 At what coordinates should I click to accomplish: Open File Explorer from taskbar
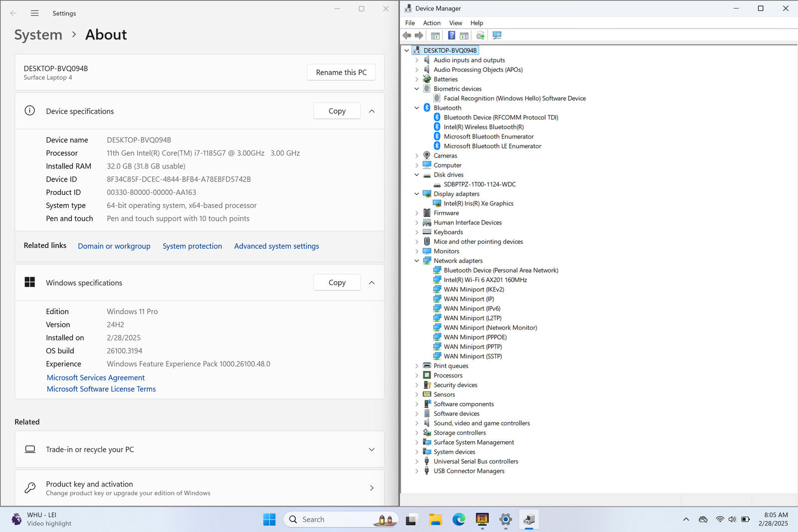(x=435, y=520)
